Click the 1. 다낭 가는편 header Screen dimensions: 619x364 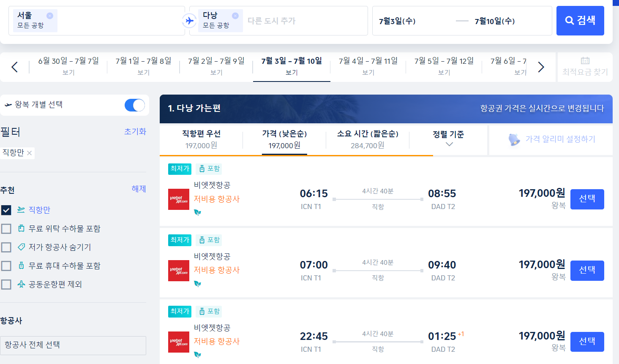(x=194, y=108)
